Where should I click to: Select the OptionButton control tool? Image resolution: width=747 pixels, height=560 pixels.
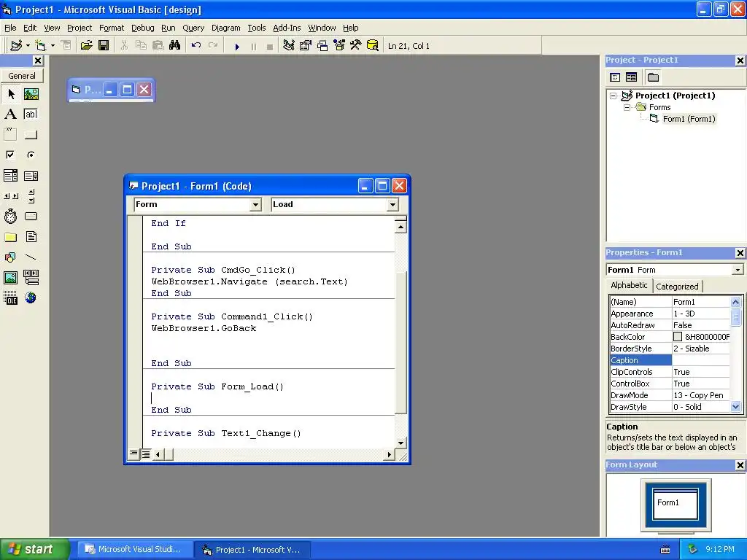pos(31,155)
